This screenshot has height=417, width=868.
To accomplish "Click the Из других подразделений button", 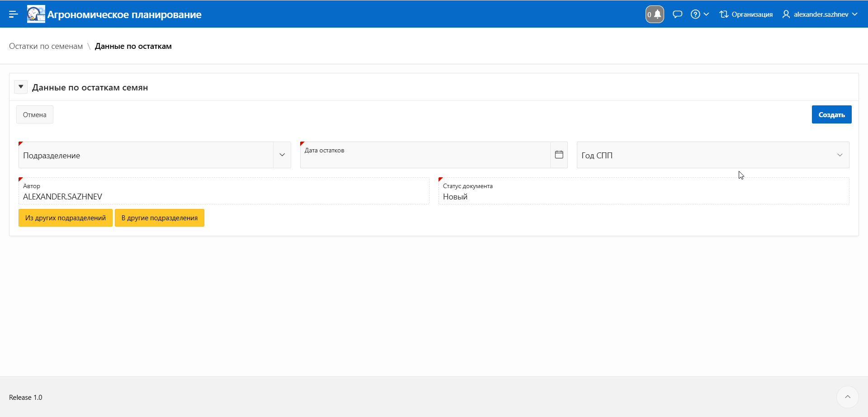I will [x=66, y=218].
